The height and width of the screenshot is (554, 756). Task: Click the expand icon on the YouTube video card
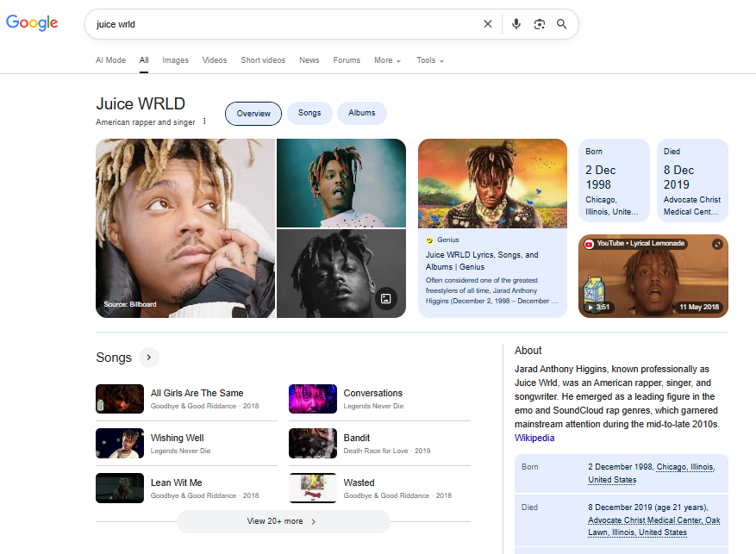pyautogui.click(x=717, y=244)
